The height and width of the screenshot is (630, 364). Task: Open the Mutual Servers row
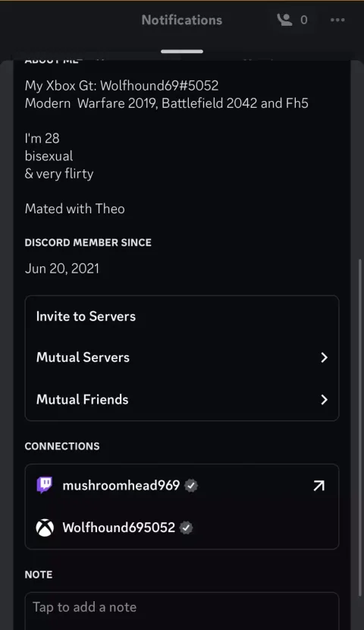point(182,358)
